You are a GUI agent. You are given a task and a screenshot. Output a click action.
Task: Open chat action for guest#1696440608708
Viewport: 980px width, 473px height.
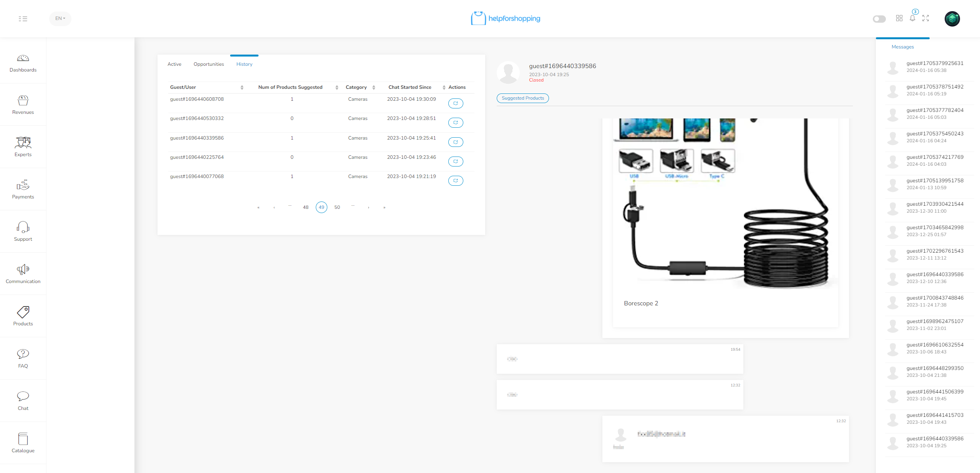point(456,103)
